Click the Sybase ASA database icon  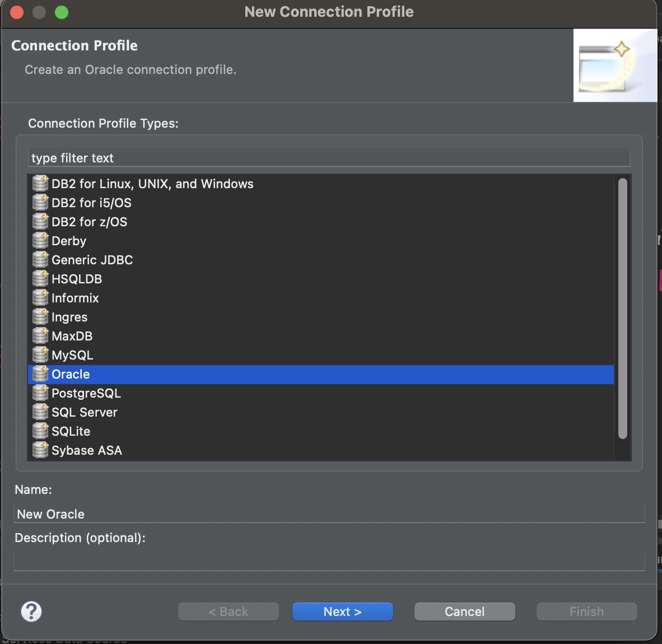pos(40,450)
